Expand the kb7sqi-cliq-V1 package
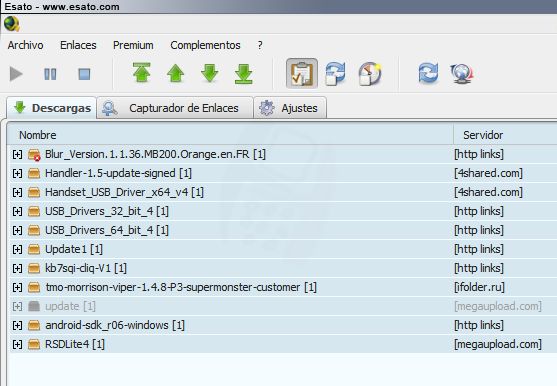This screenshot has width=557, height=386. (x=17, y=268)
